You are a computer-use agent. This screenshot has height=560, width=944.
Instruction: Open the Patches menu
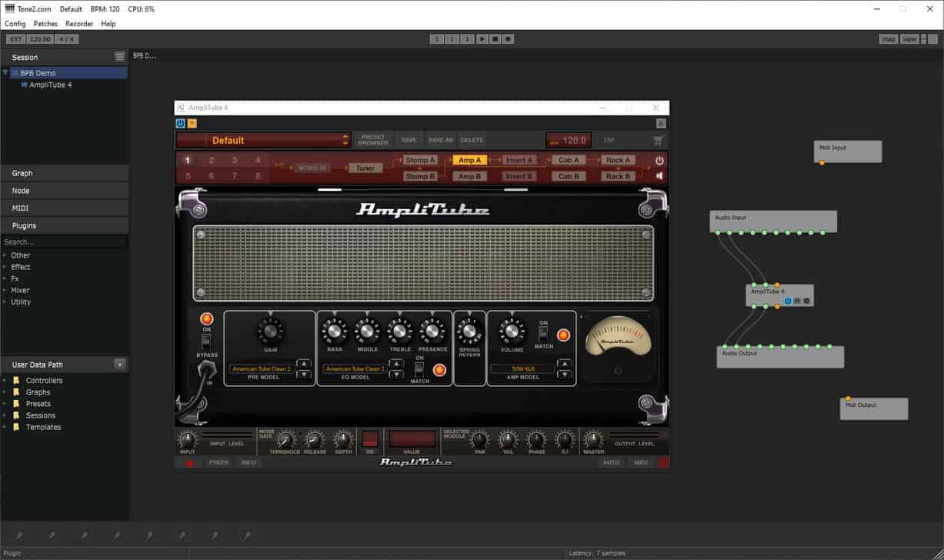[x=45, y=24]
